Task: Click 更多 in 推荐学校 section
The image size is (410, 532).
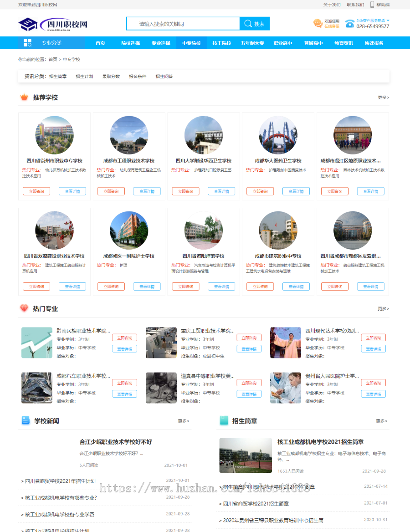Action: click(383, 97)
